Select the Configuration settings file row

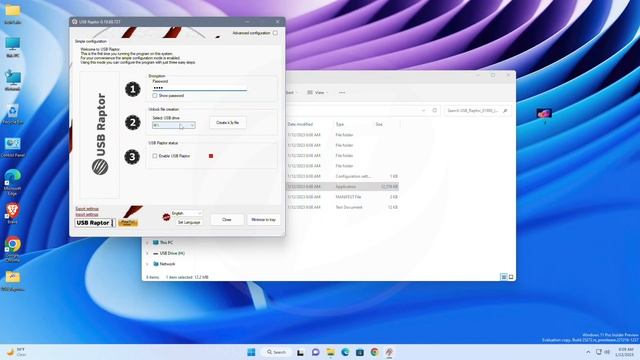pos(342,176)
